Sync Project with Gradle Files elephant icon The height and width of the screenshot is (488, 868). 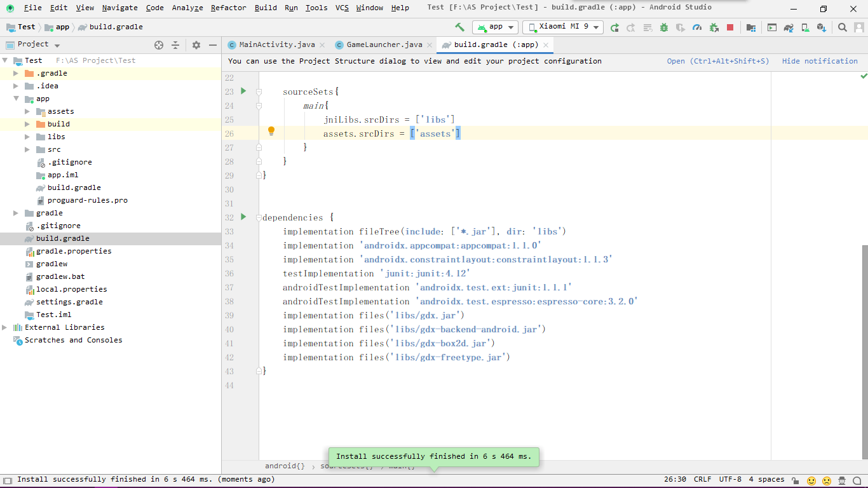pos(789,27)
